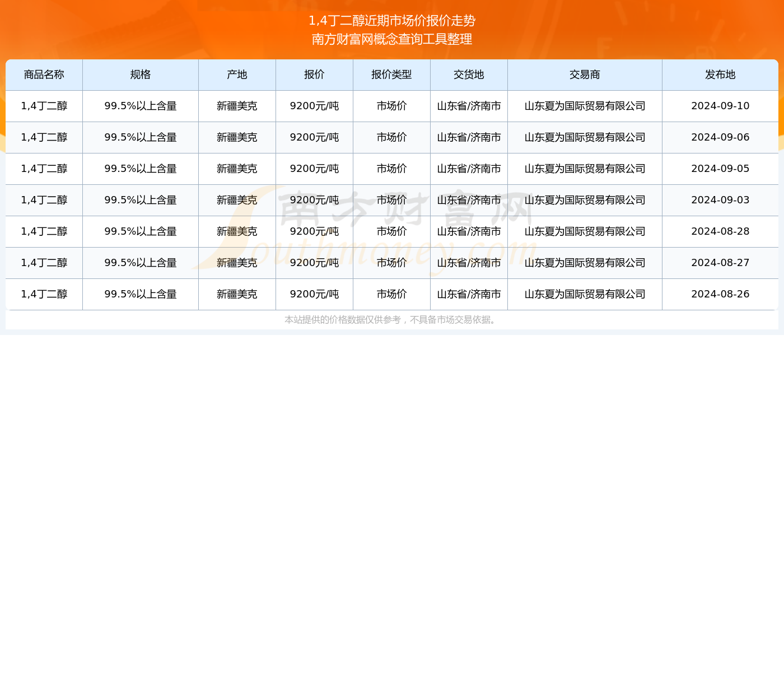Click 山东省/济南市 in the 2024-09-05 row

(469, 169)
